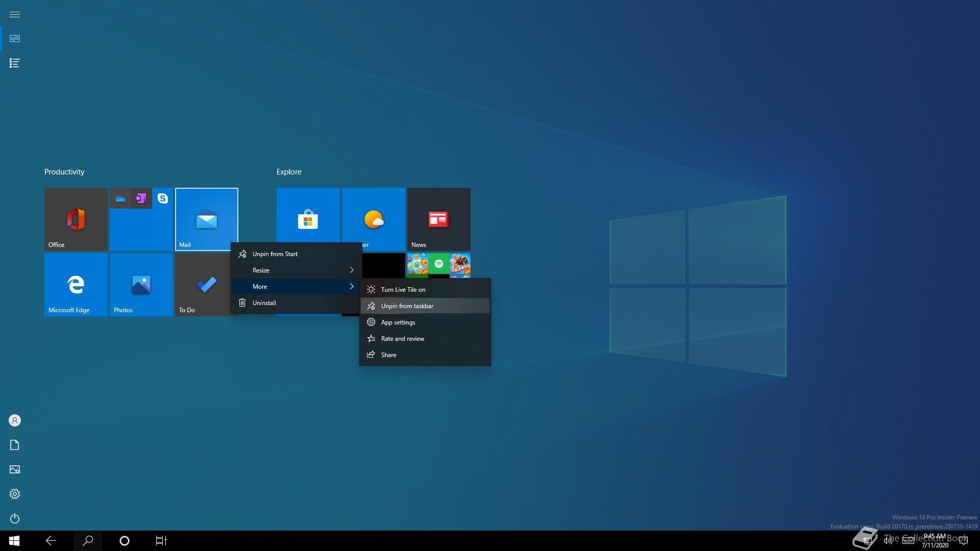
Task: Open the Action Center notifications icon
Action: click(964, 541)
